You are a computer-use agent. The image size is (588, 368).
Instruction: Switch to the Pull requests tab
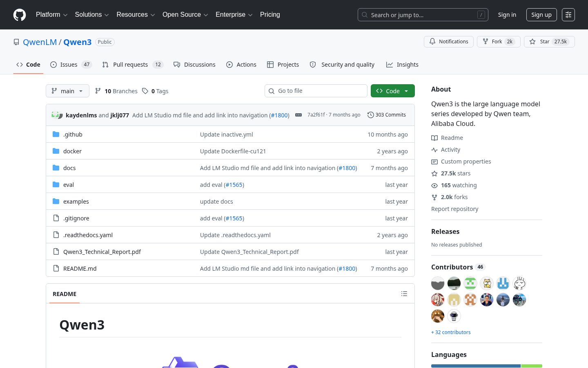coord(133,65)
